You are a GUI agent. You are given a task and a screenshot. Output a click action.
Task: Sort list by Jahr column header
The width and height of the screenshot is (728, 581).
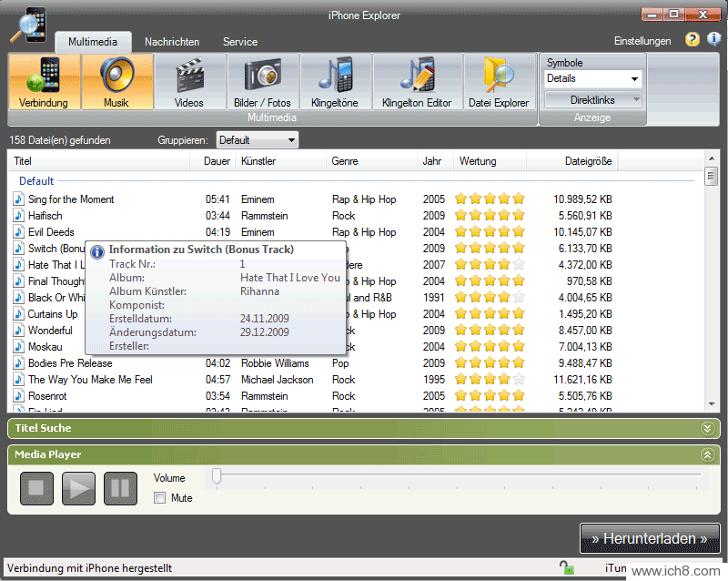pos(436,161)
